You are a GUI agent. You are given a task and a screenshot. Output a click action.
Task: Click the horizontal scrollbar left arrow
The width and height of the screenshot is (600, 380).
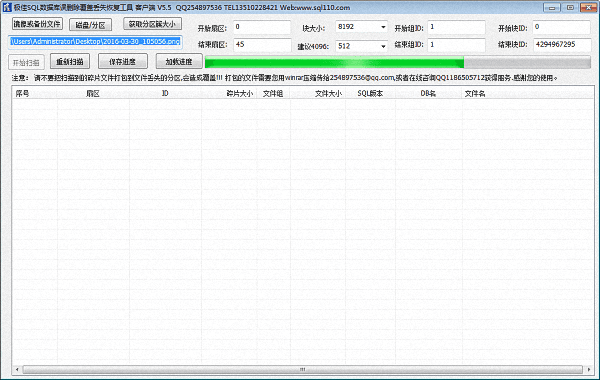point(17,369)
